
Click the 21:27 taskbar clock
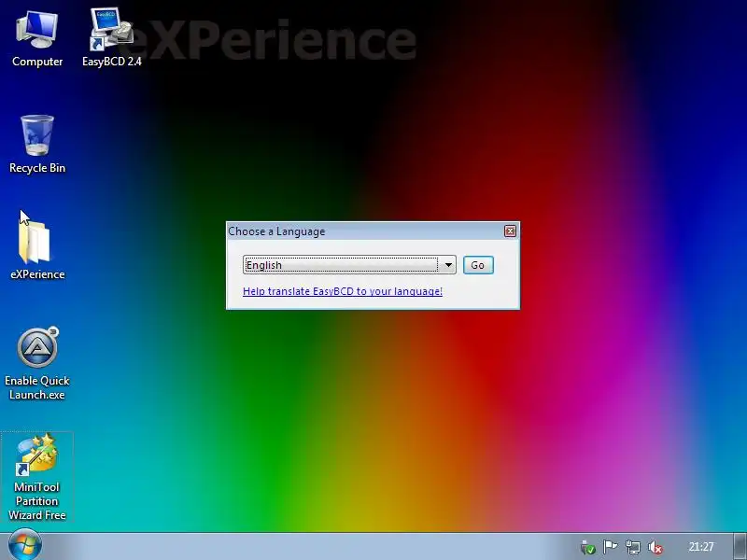(701, 547)
